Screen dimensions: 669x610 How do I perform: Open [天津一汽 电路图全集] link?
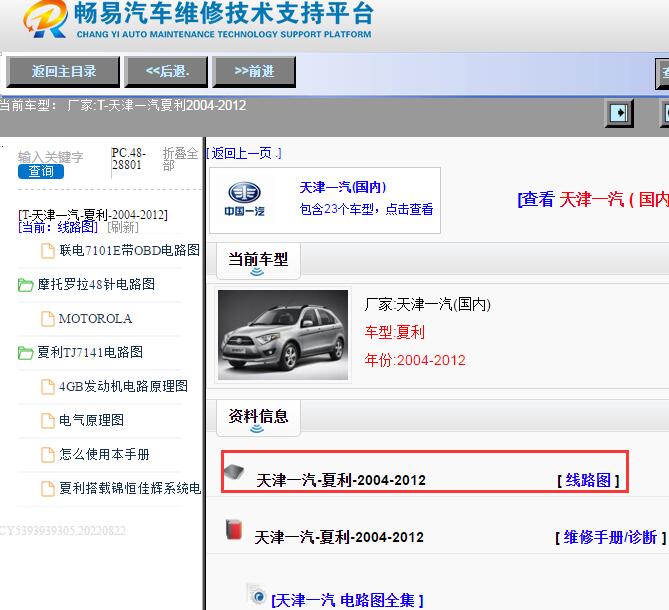[347, 600]
